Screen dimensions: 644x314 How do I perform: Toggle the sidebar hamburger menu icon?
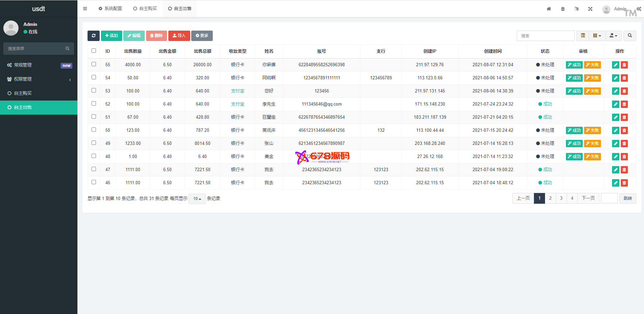[x=85, y=9]
